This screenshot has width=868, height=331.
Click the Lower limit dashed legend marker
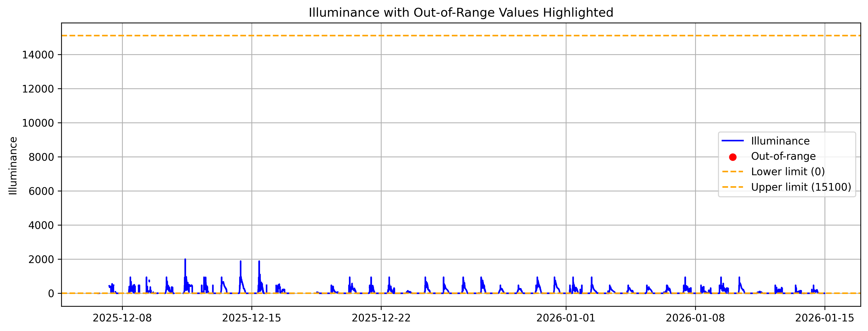[732, 172]
